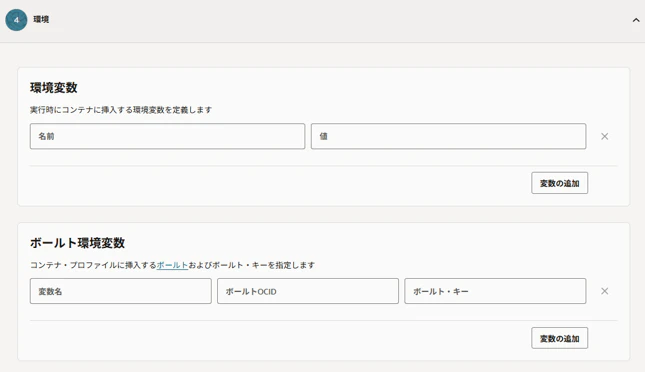The width and height of the screenshot is (645, 372).
Task: Remove the vault variable row with X
Action: coord(604,291)
